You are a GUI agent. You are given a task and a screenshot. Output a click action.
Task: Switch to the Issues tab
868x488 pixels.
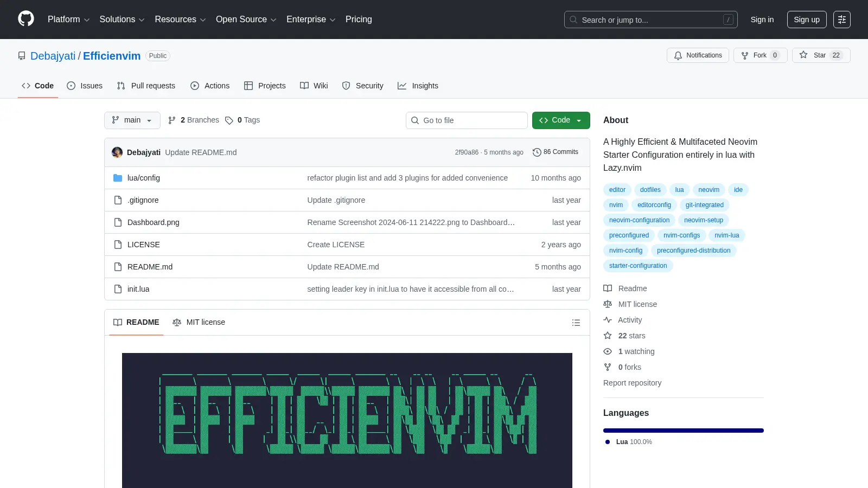tap(85, 86)
